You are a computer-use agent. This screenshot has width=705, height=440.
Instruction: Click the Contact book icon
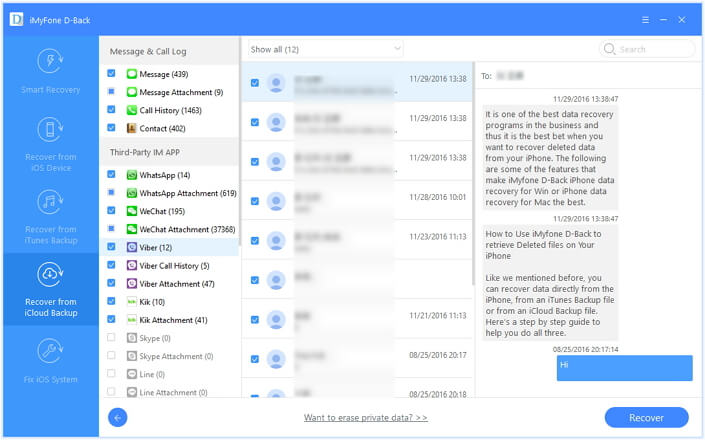click(131, 128)
